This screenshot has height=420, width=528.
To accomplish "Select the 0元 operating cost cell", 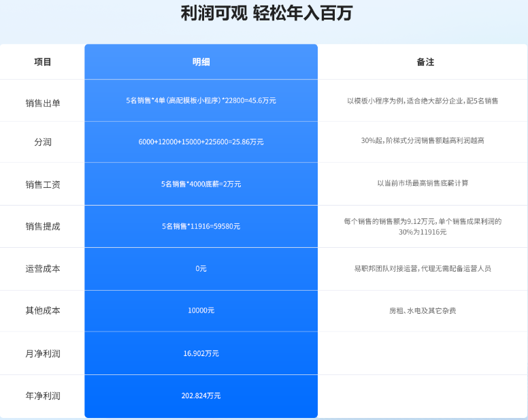I will pyautogui.click(x=201, y=268).
